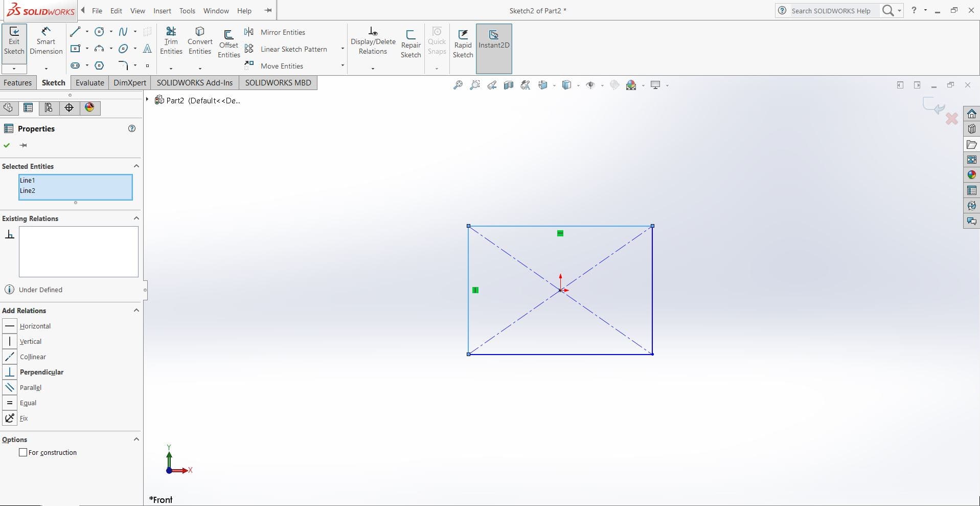Toggle the Instant2D mode button
The image size is (980, 506).
point(493,40)
